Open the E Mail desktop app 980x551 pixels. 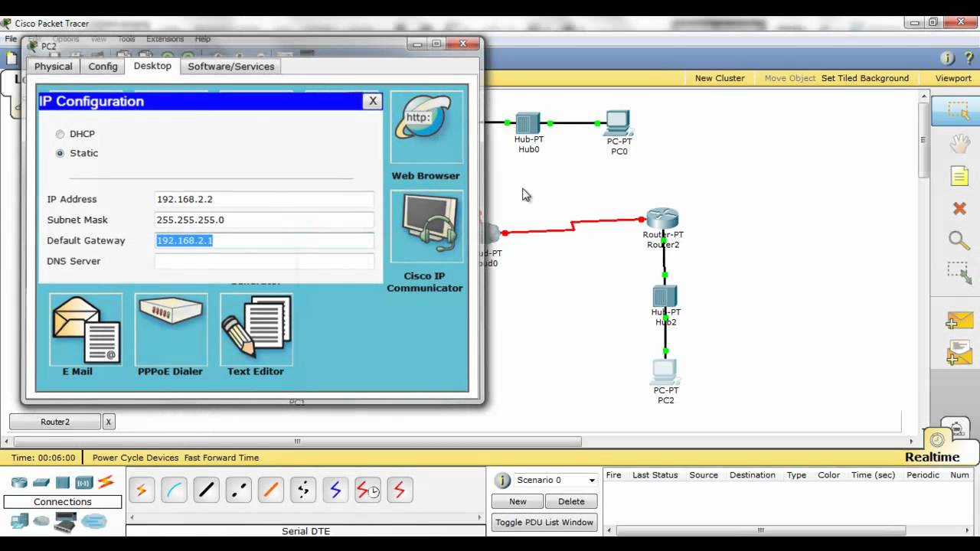point(85,329)
